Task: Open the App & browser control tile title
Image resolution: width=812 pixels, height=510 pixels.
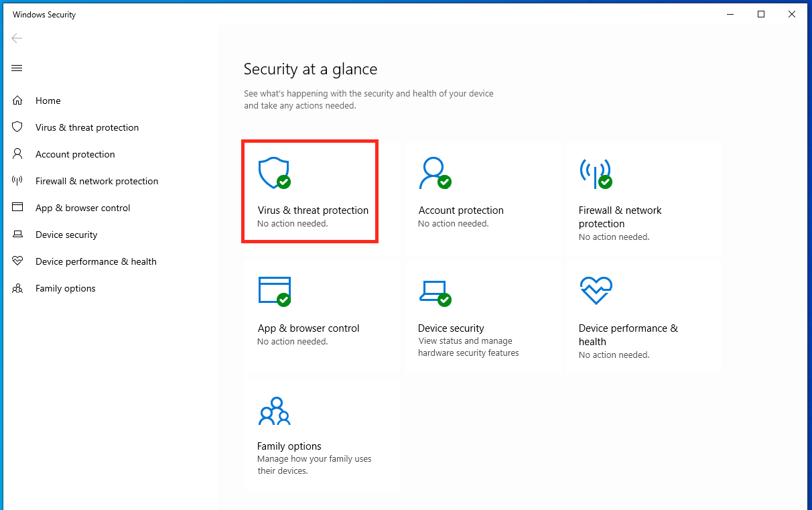Action: pyautogui.click(x=308, y=328)
